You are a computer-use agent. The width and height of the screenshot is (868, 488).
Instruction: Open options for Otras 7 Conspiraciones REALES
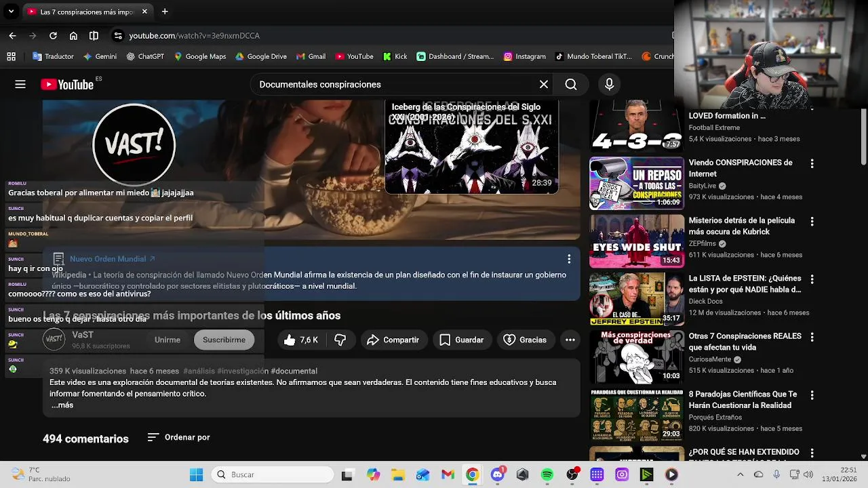(812, 337)
